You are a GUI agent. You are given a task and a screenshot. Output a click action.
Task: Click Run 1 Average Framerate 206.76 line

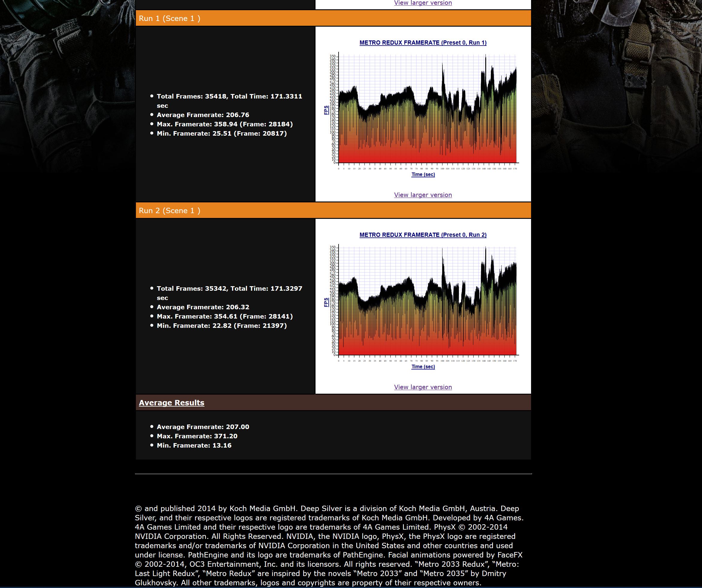[203, 115]
